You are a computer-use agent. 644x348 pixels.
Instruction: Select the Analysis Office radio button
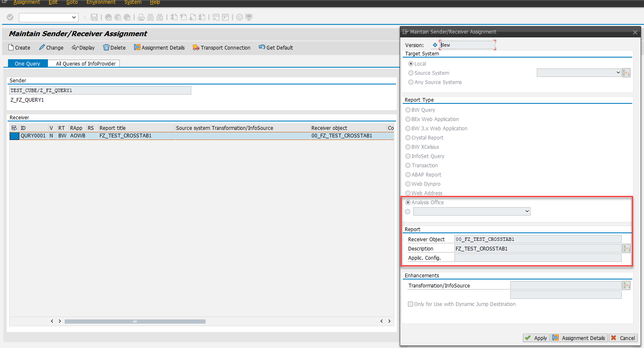pyautogui.click(x=408, y=203)
